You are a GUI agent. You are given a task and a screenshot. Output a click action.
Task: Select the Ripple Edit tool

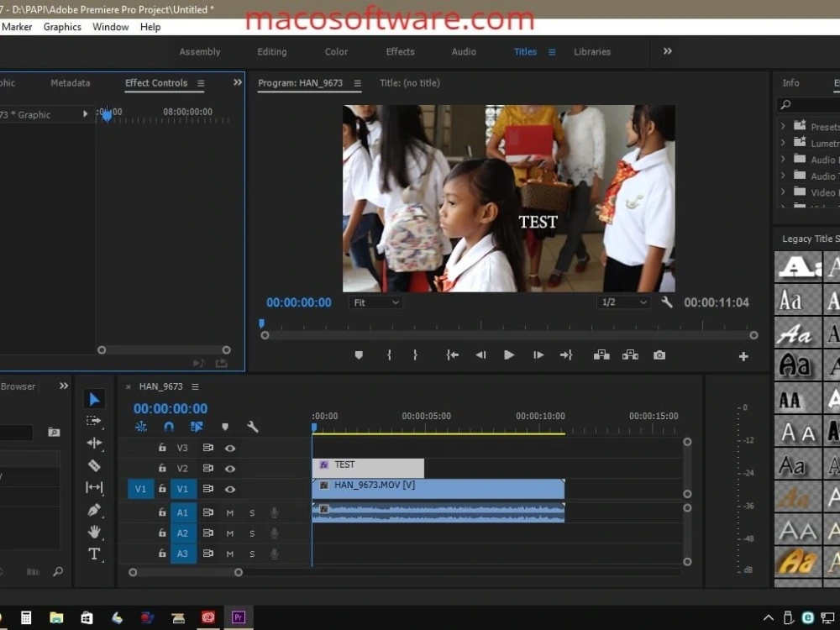click(x=94, y=443)
